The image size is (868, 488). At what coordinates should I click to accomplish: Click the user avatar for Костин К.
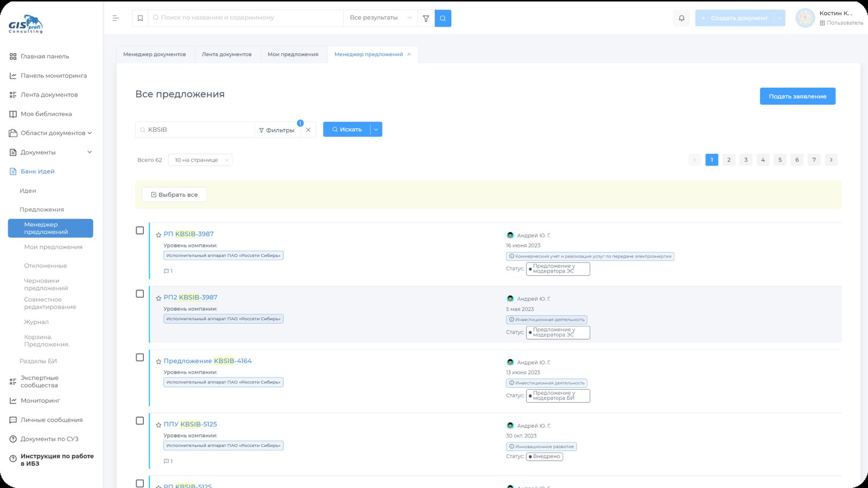tap(805, 18)
